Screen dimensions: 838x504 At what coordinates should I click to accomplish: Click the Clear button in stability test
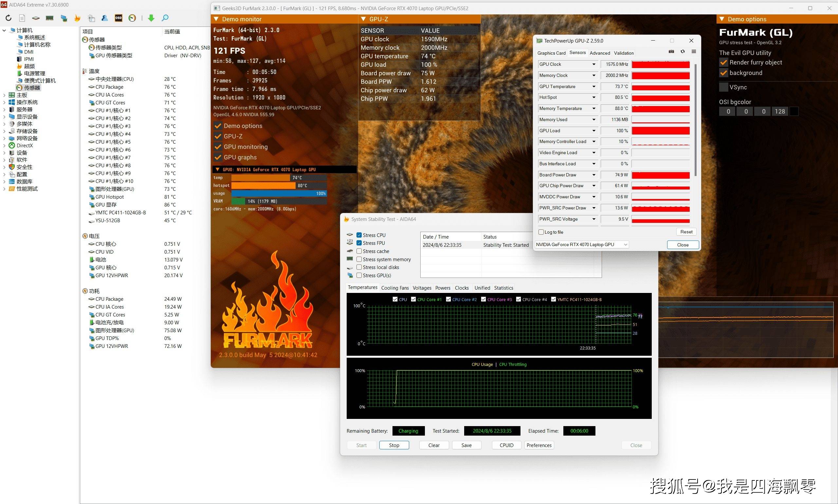click(x=434, y=445)
